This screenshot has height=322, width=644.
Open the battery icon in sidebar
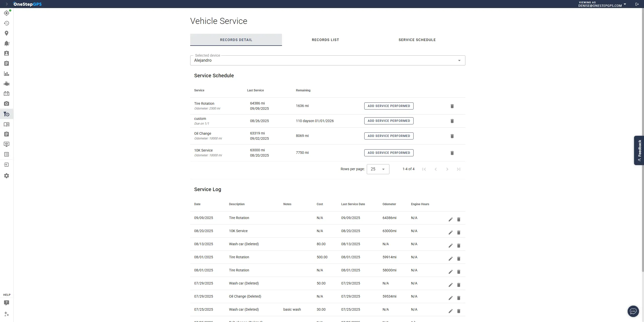7,94
